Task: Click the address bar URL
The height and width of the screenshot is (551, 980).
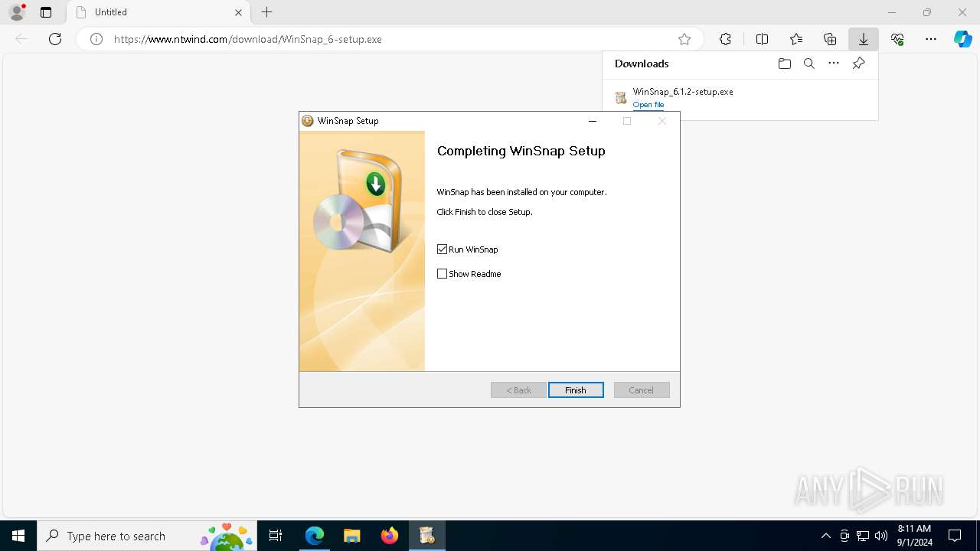Action: click(248, 39)
